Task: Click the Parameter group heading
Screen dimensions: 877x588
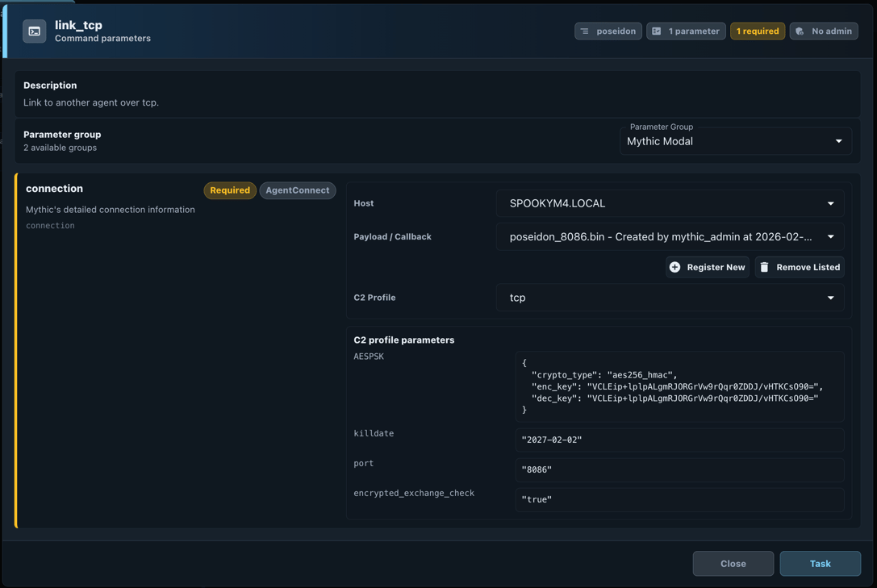Action: coord(62,134)
